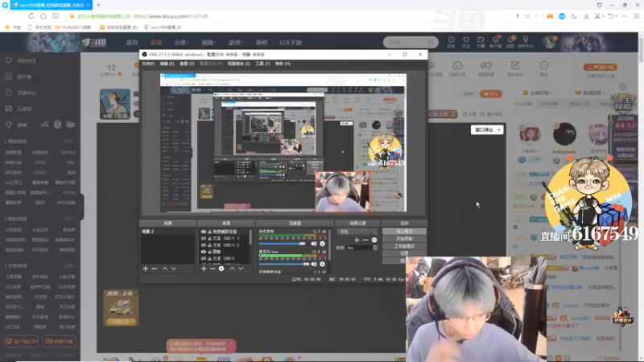The height and width of the screenshot is (362, 644).
Task: Open OBS 帮助(H) menu
Action: [283, 64]
